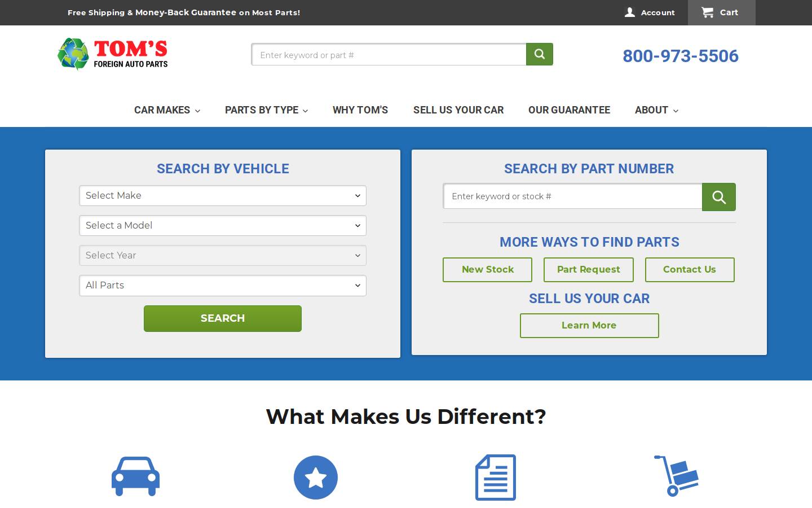This screenshot has height=508, width=812.
Task: Click the New Stock button
Action: (x=488, y=270)
